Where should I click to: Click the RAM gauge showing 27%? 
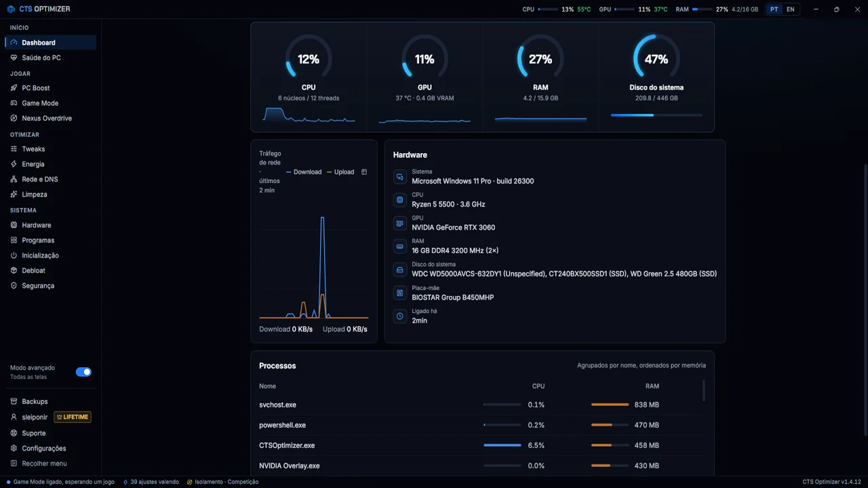pyautogui.click(x=540, y=58)
